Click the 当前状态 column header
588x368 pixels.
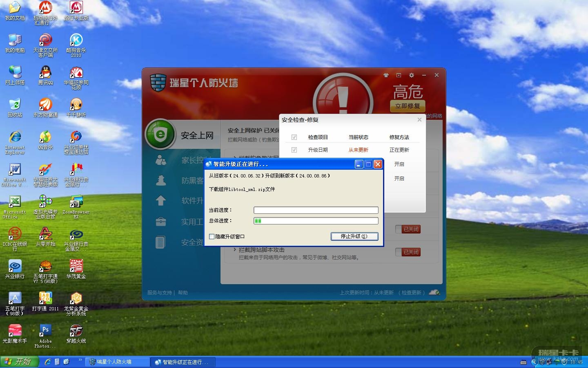tap(359, 137)
